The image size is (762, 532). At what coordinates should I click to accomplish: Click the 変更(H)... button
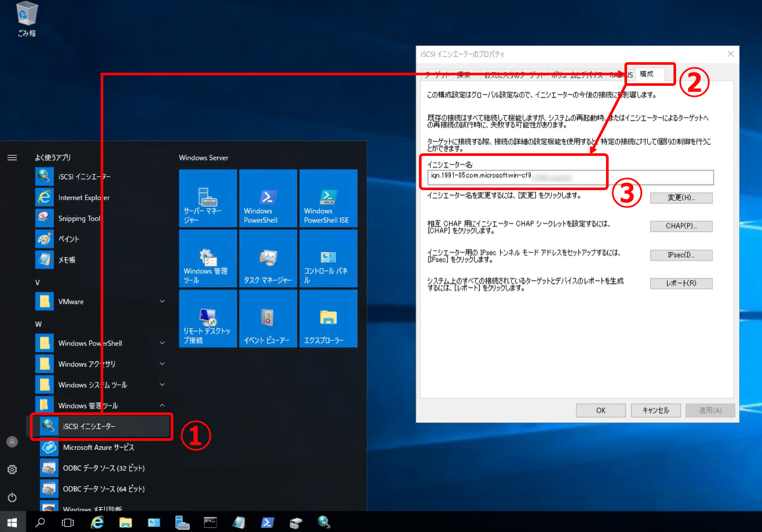681,198
